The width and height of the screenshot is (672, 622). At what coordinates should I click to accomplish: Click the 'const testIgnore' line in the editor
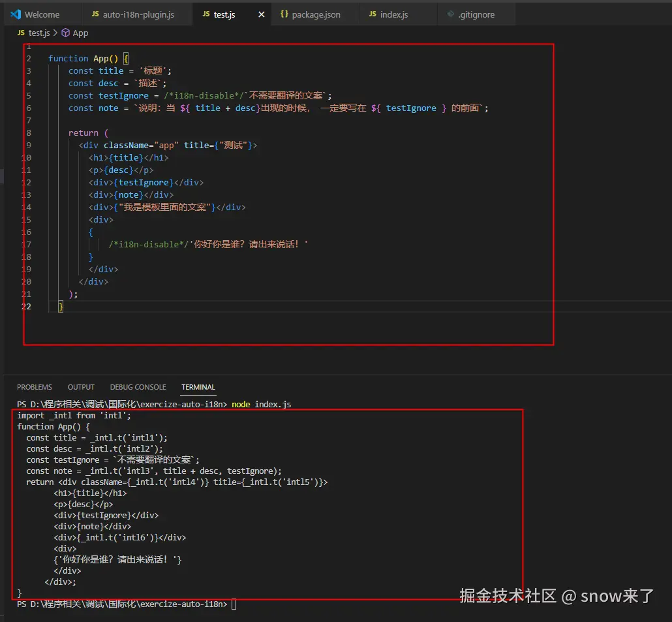200,96
